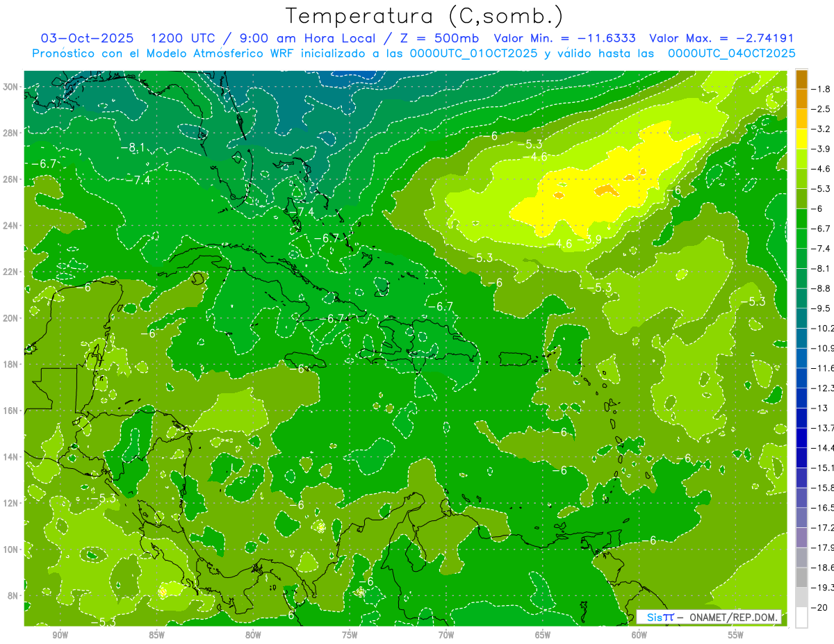
Task: Click the 'Valor Max. = -2.74191' text
Action: click(721, 38)
